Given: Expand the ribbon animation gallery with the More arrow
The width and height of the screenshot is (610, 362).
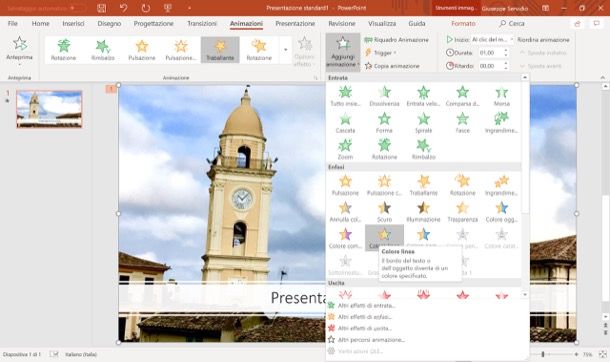Looking at the screenshot, I should tap(286, 50).
